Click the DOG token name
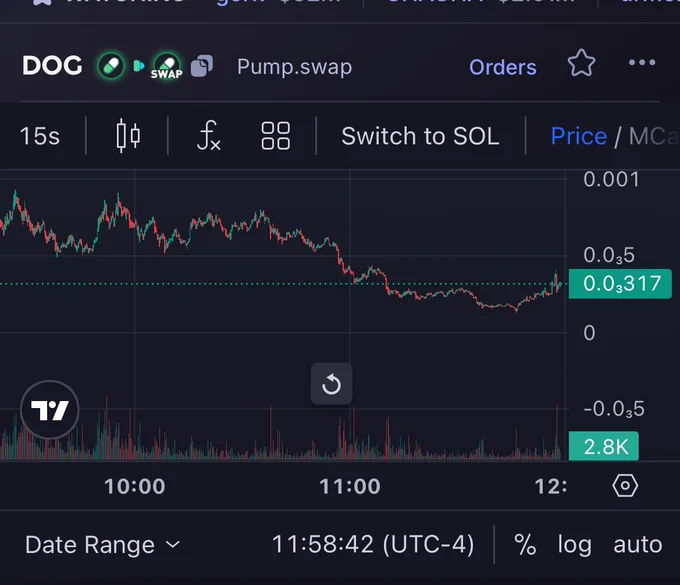Screen dimensions: 680x585 pos(52,66)
